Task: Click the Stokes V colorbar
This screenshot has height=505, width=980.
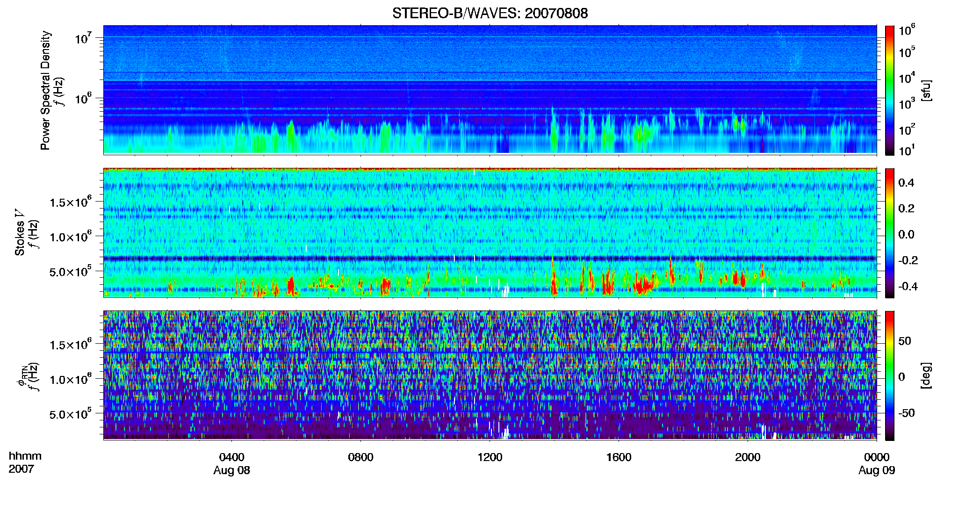Action: click(x=890, y=233)
